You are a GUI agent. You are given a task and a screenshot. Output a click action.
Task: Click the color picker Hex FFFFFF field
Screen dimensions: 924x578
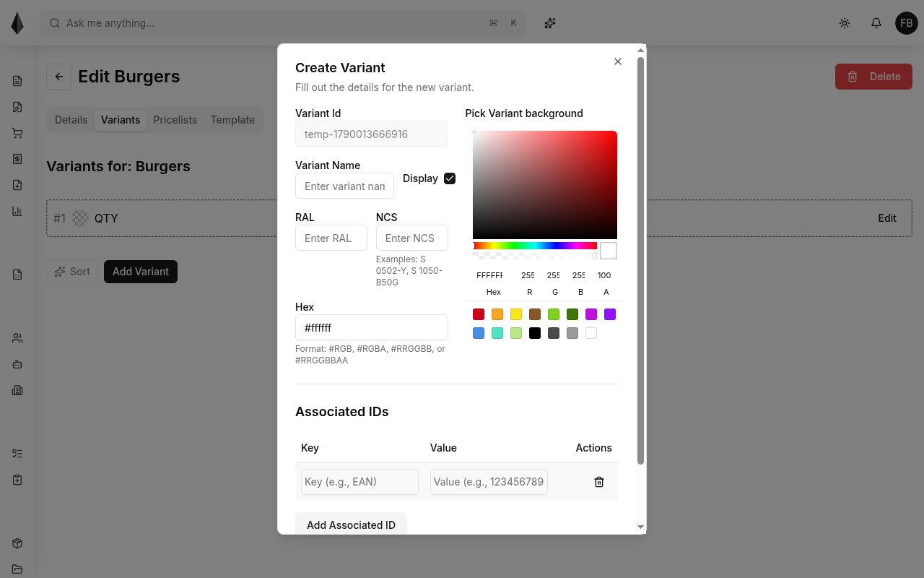[x=494, y=275]
